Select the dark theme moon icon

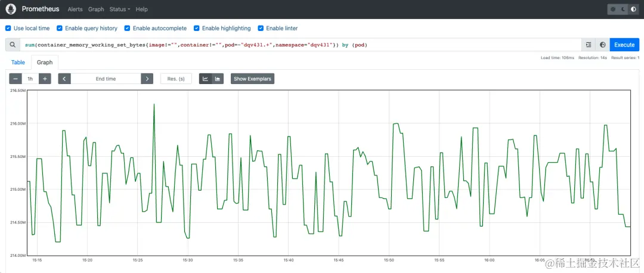point(624,9)
